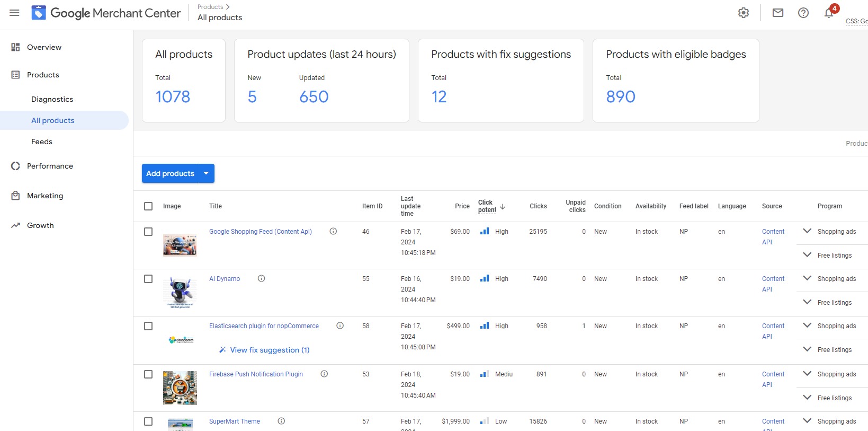Click the 890 eligible badges total

click(621, 96)
